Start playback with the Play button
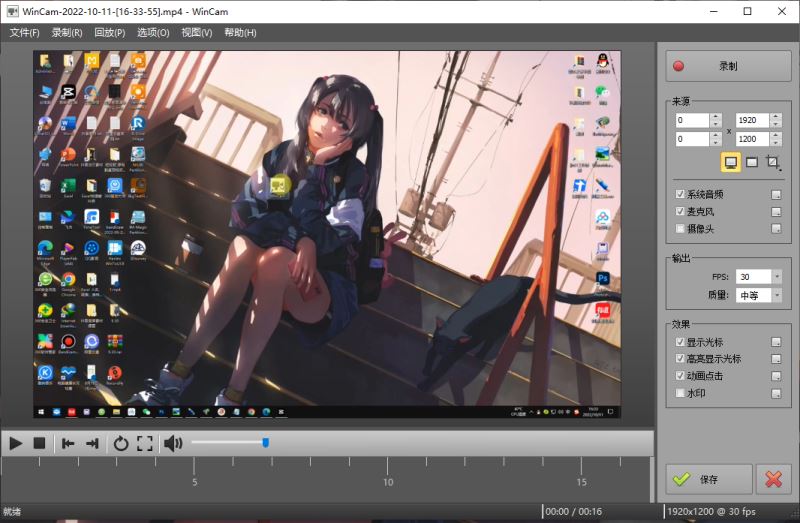This screenshot has height=523, width=800. pyautogui.click(x=15, y=443)
